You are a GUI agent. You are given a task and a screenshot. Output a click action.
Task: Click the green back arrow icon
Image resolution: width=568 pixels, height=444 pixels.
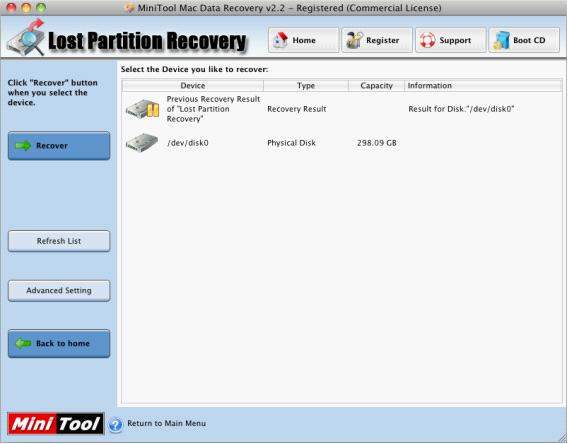coord(23,343)
